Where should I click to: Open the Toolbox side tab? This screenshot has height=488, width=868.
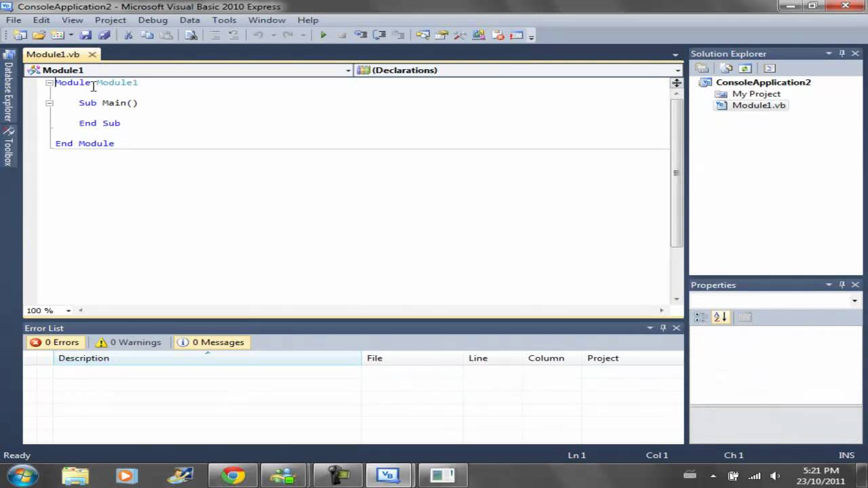tap(8, 148)
